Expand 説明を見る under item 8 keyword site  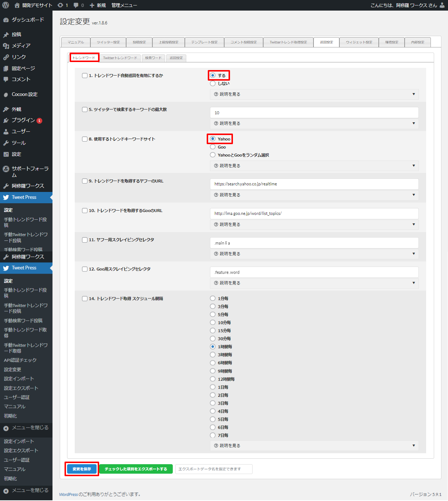pos(314,166)
